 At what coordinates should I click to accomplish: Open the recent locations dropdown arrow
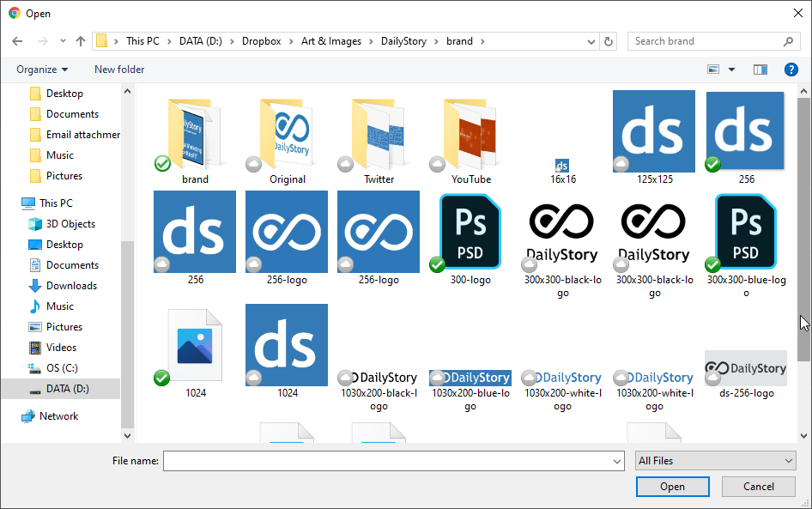coord(63,41)
